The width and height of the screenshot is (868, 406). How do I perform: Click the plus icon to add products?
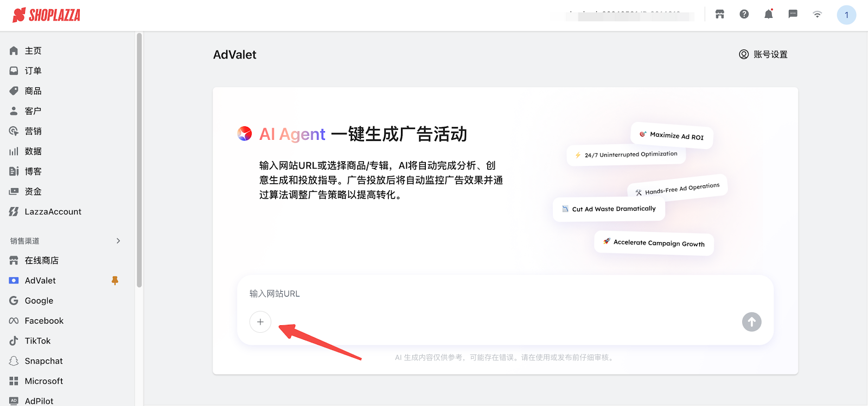click(260, 322)
